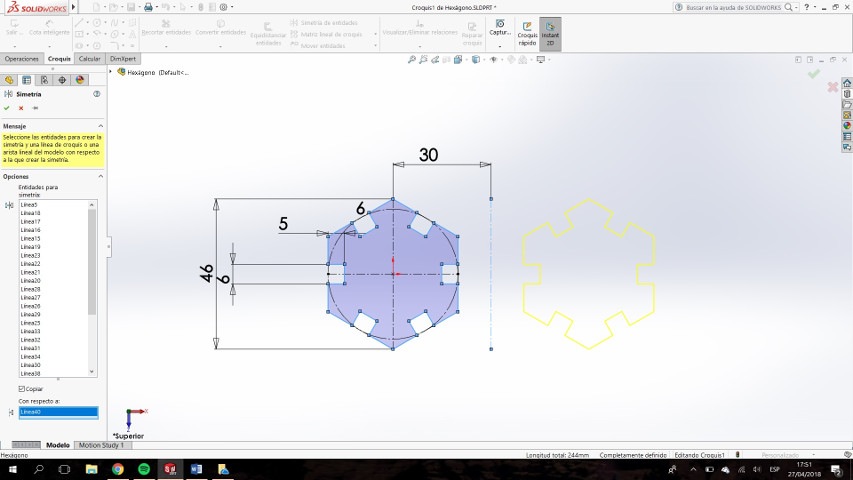Open Custom Properties icon in task pane
Image resolution: width=853 pixels, height=480 pixels.
click(x=847, y=137)
